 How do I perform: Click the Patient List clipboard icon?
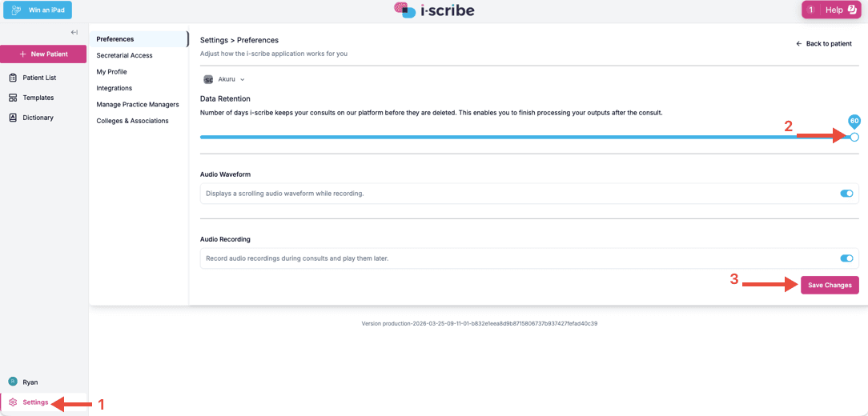point(14,78)
